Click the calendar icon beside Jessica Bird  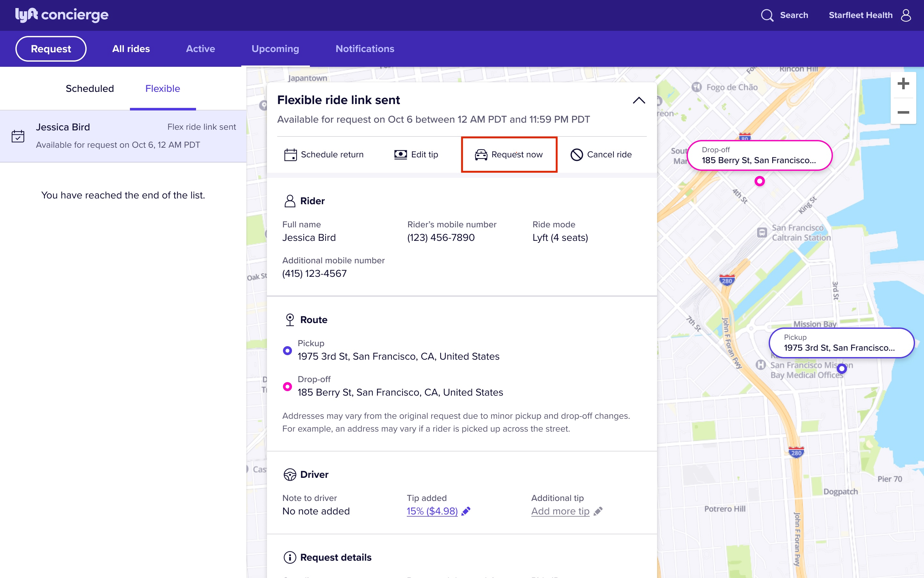(18, 136)
